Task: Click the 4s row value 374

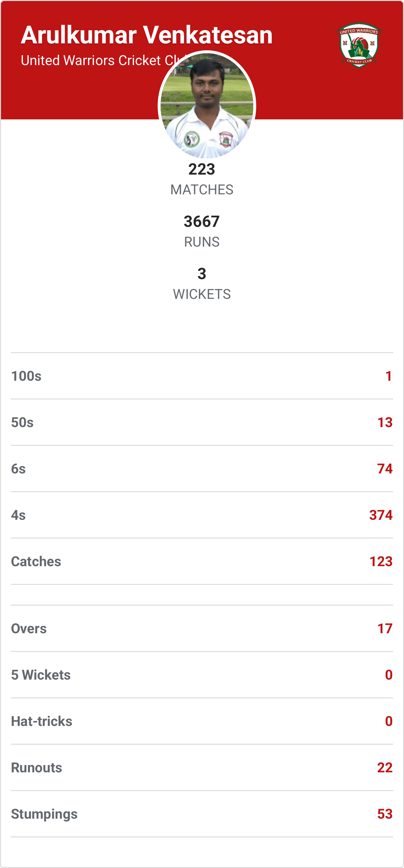Action: (x=381, y=515)
